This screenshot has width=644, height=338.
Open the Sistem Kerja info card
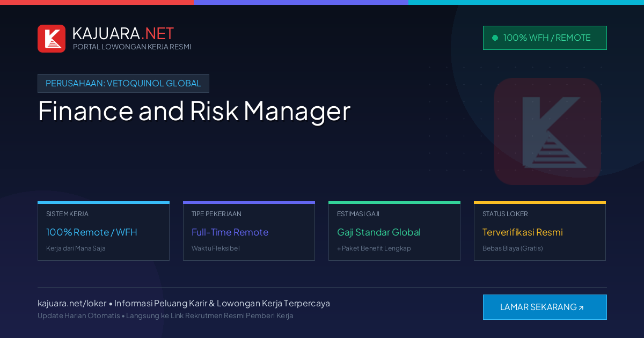[x=104, y=231]
